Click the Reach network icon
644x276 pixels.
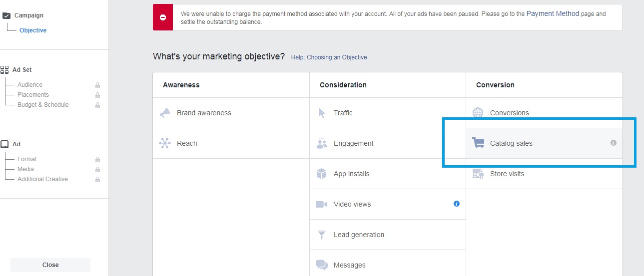tap(165, 143)
